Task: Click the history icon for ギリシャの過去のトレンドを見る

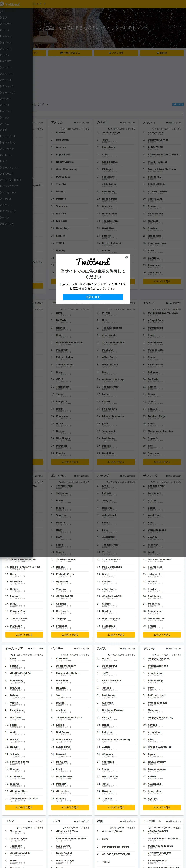Action: pyautogui.click(x=153, y=655)
